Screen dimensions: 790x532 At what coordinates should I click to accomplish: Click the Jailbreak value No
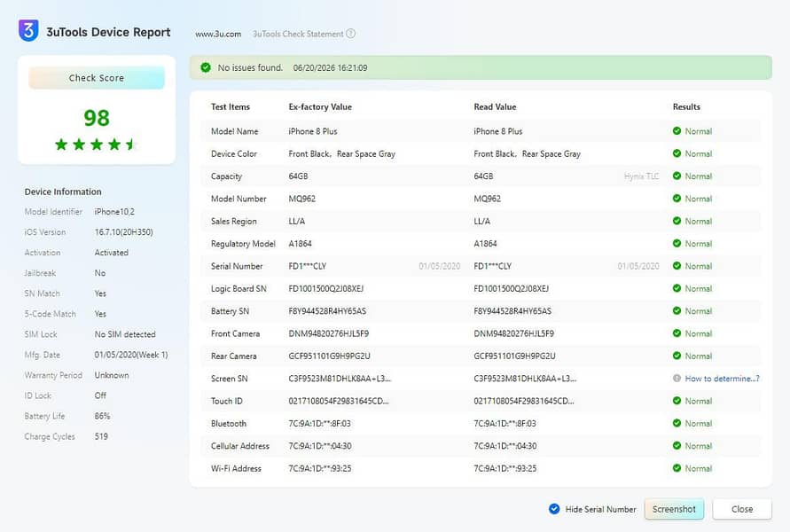pos(100,273)
